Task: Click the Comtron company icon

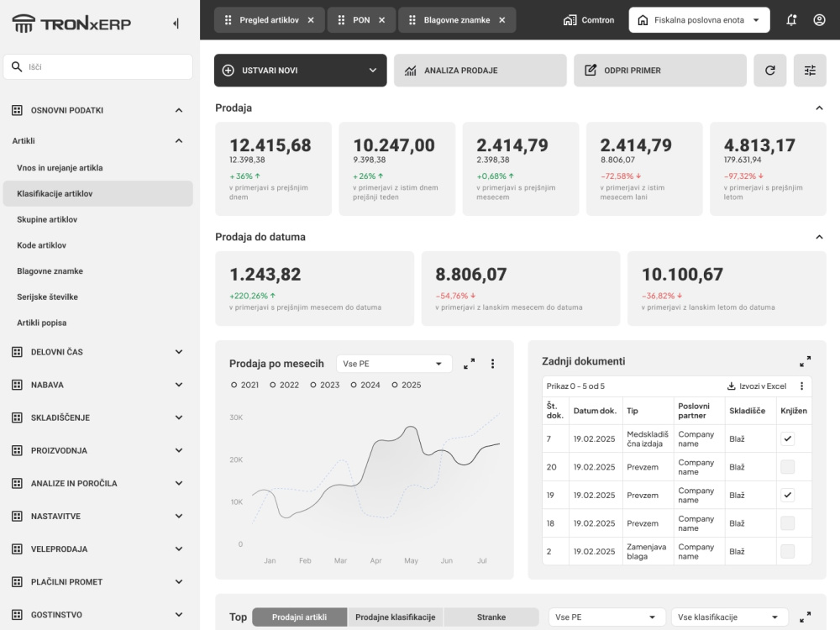Action: click(570, 20)
